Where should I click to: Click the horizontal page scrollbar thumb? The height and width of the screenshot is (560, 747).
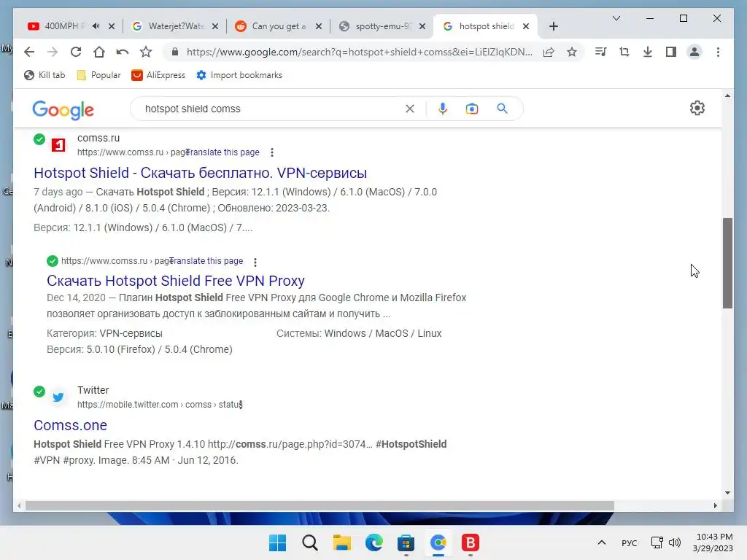(320, 506)
